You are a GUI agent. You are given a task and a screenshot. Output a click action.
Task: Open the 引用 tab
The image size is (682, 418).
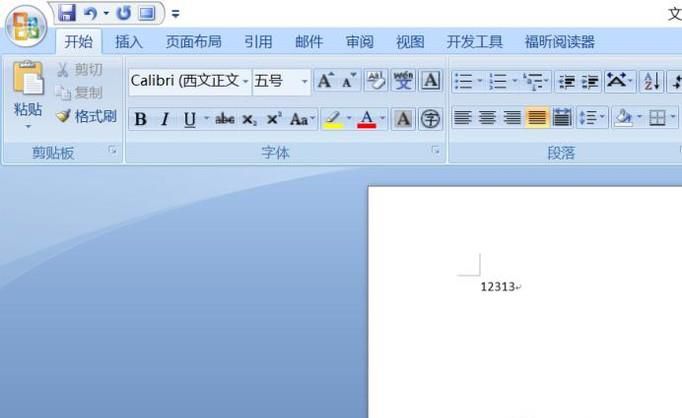tap(258, 42)
